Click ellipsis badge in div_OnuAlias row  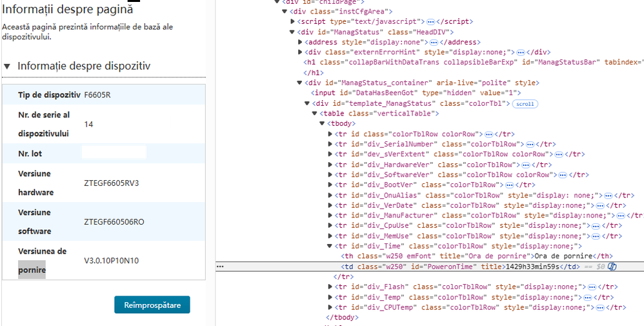tap(609, 195)
